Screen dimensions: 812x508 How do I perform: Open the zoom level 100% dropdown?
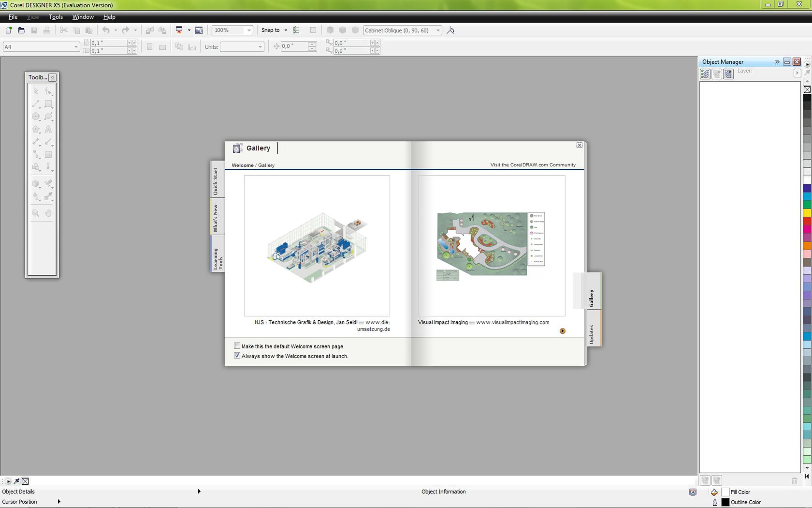pos(249,30)
